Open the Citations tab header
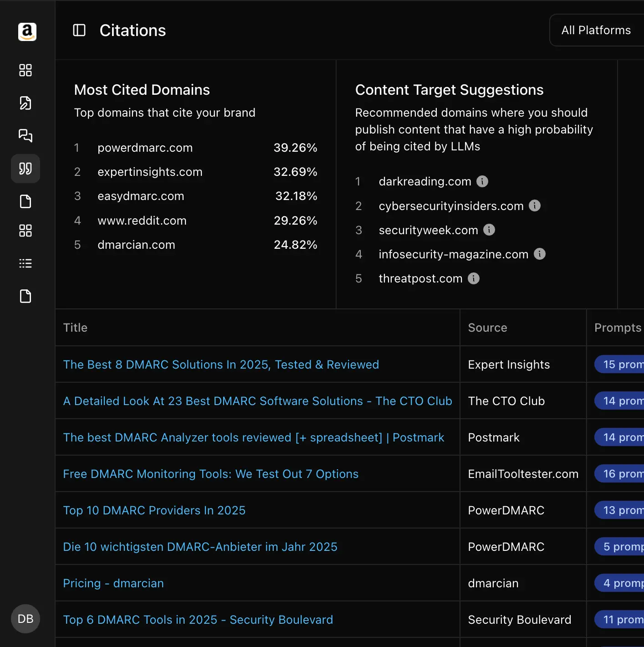The height and width of the screenshot is (647, 644). click(133, 30)
